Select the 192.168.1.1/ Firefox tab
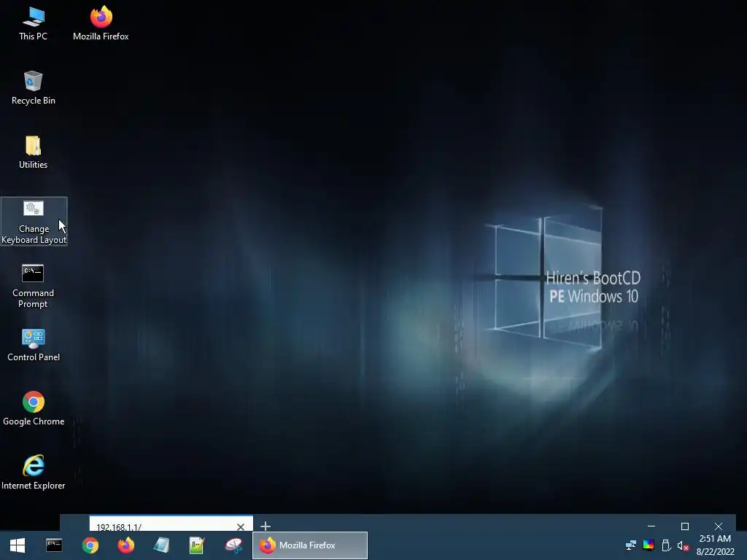 pyautogui.click(x=171, y=524)
